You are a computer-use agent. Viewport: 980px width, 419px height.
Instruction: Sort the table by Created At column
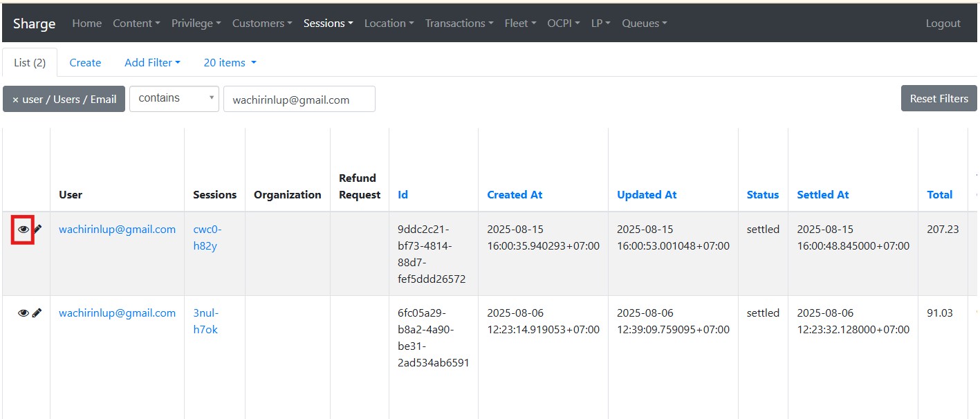[x=515, y=195]
